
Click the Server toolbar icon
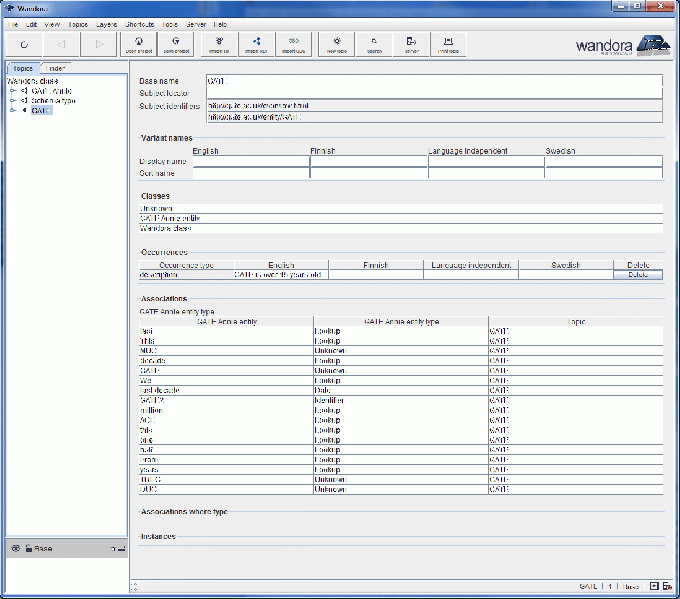point(411,43)
